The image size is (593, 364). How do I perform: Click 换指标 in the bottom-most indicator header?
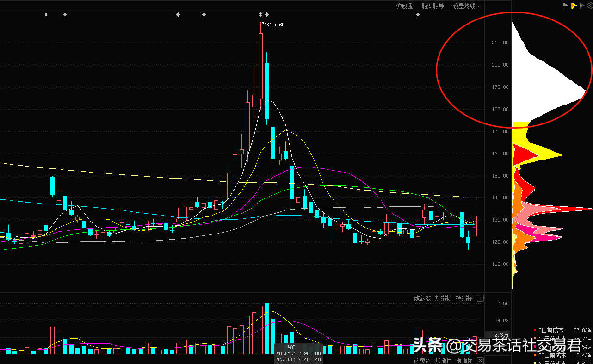464,360
